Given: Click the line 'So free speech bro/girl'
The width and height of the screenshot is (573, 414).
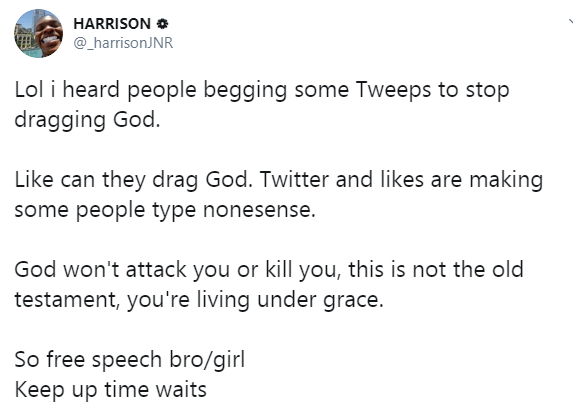Looking at the screenshot, I should (130, 360).
